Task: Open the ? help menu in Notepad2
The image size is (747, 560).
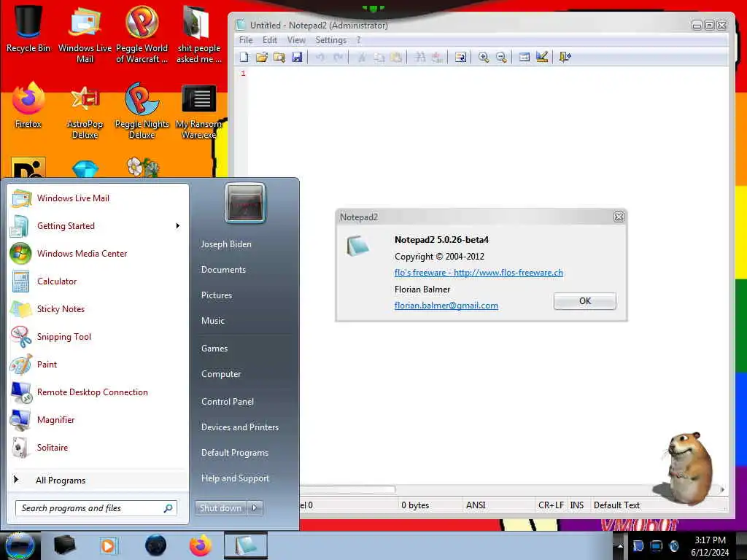Action: (359, 40)
